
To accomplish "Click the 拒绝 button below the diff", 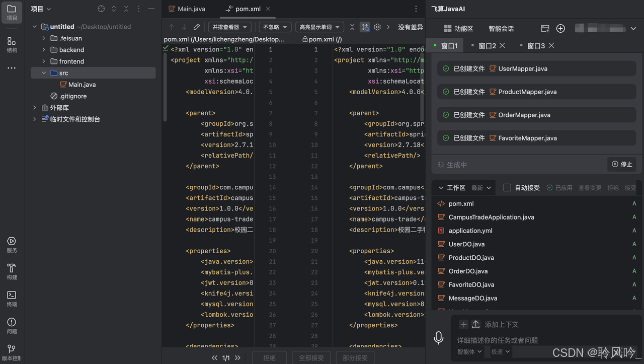I will click(x=270, y=358).
